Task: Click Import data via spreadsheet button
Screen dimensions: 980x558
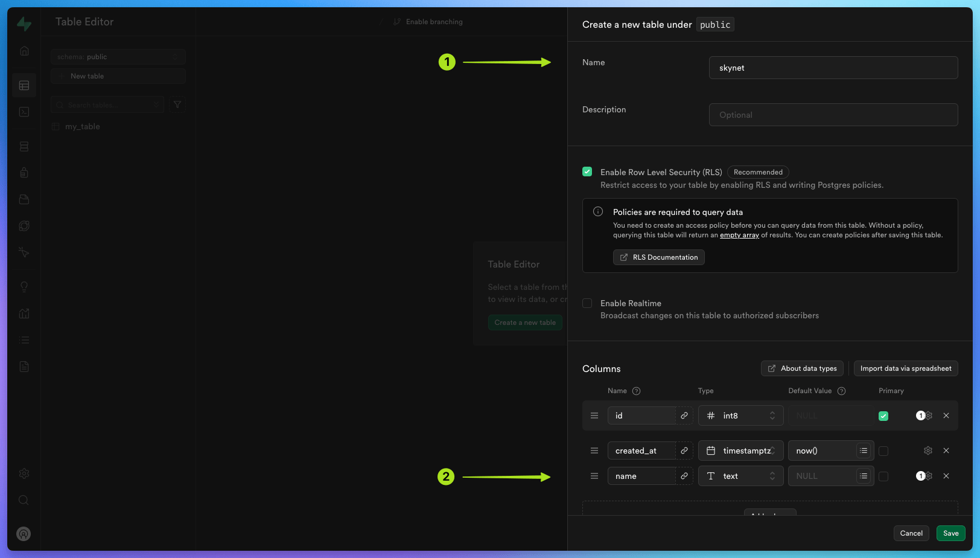Action: [x=906, y=368]
